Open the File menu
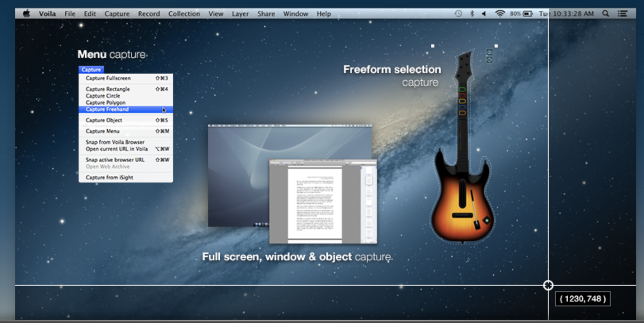Screen dimensions: 644x323 70,13
